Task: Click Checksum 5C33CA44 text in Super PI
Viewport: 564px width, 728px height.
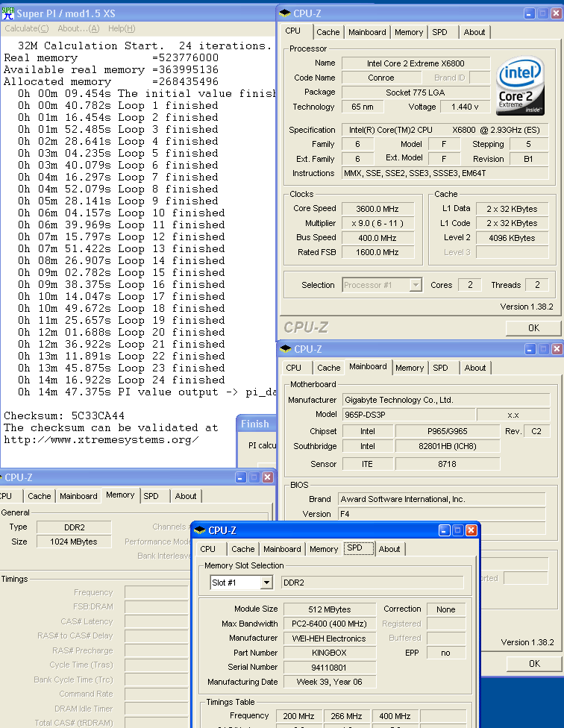Action: click(x=64, y=415)
